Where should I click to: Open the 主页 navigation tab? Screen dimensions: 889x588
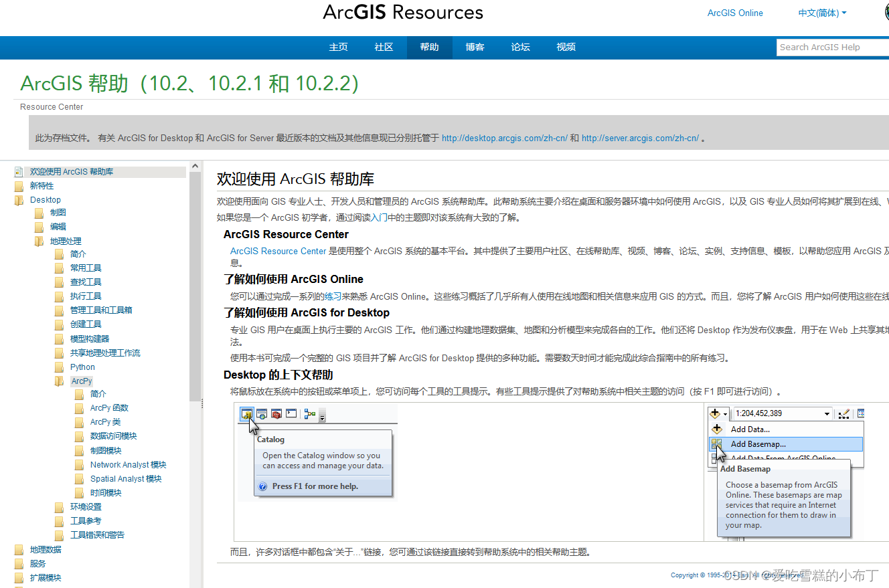(339, 47)
